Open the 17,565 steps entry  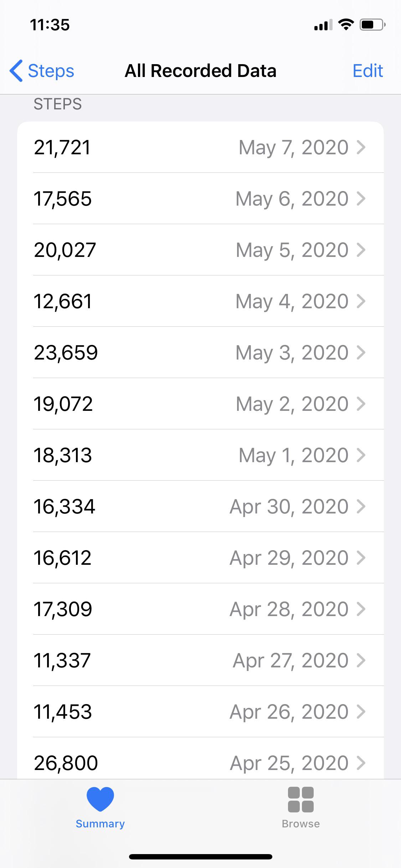[63, 198]
